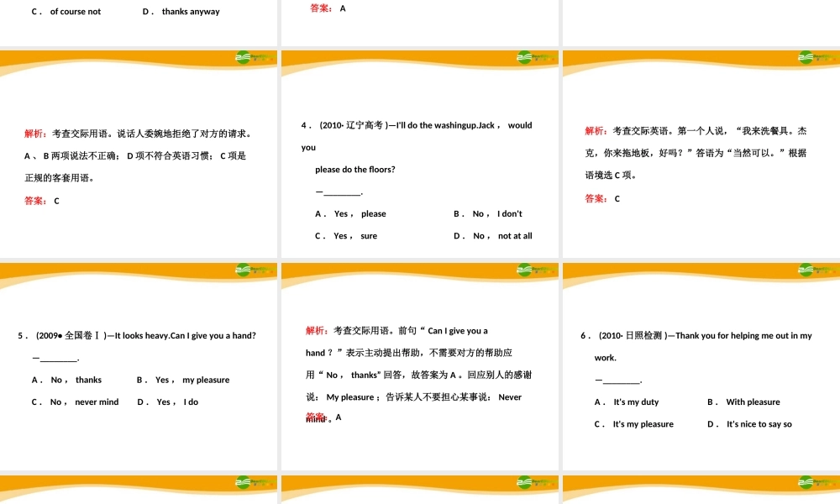Image resolution: width=840 pixels, height=504 pixels.
Task: Click the question line '4. (2010·辽宁高考)—I'll do the washingup.Jack, would'
Action: pos(417,125)
